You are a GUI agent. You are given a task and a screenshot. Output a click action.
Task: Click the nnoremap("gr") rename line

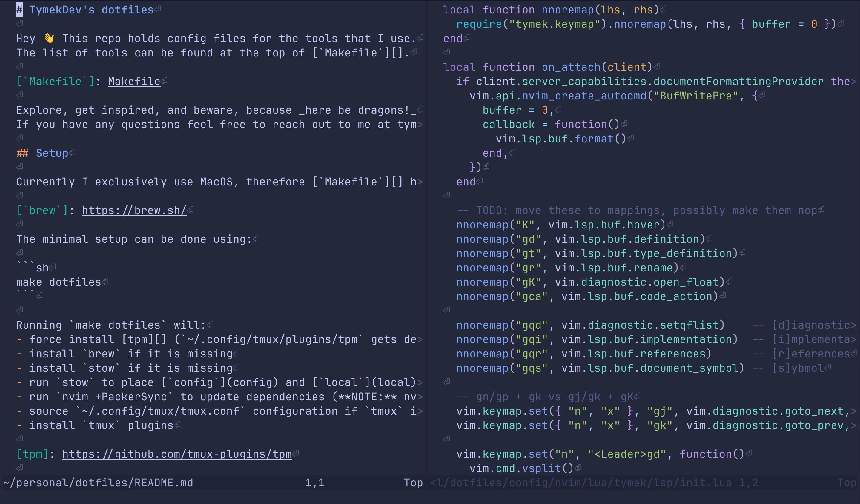[x=567, y=268]
